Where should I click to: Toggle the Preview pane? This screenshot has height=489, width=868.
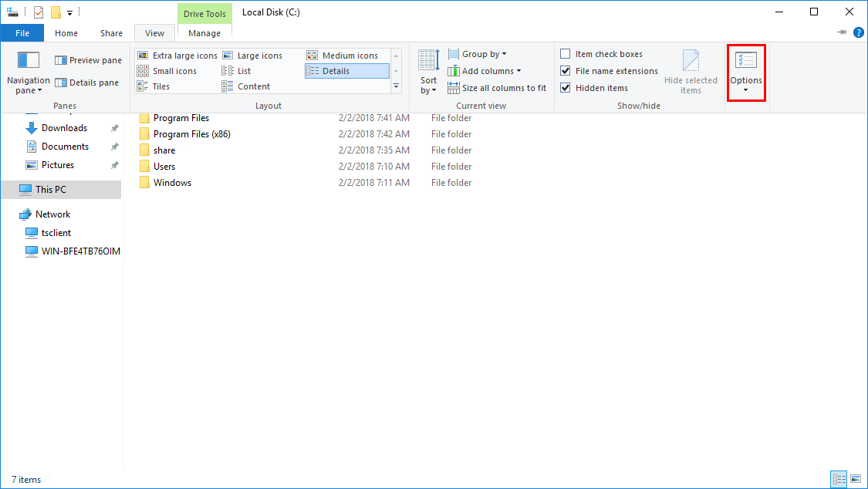click(x=88, y=60)
